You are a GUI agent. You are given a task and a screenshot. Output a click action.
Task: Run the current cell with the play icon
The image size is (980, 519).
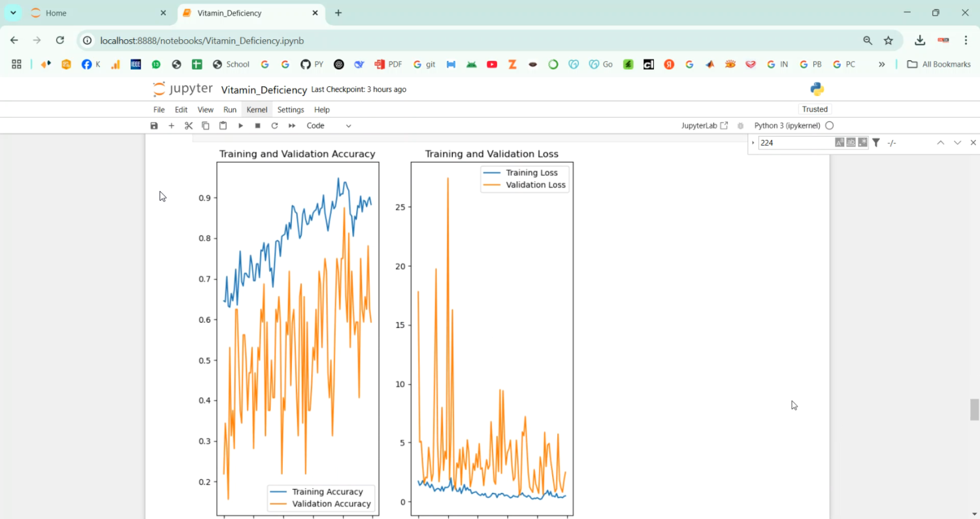[240, 126]
